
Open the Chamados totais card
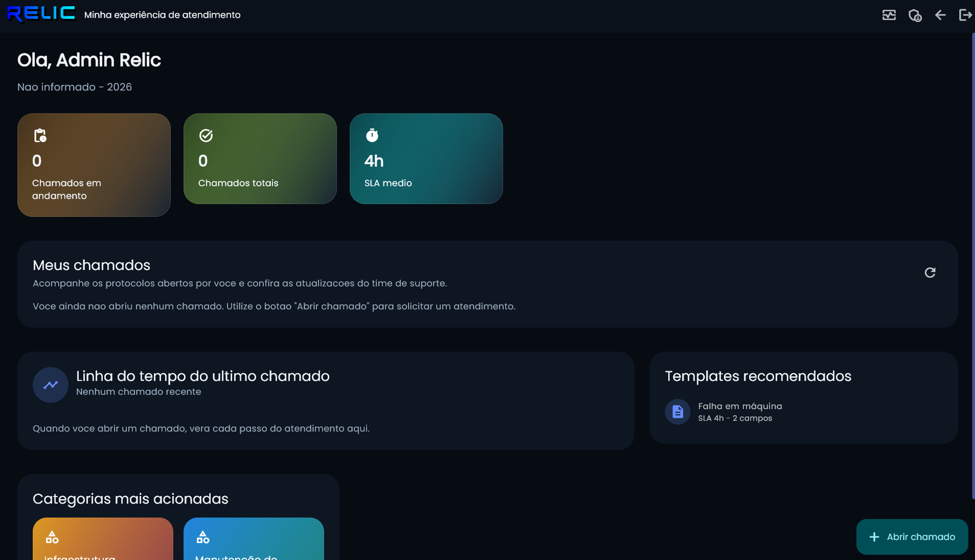(x=260, y=158)
